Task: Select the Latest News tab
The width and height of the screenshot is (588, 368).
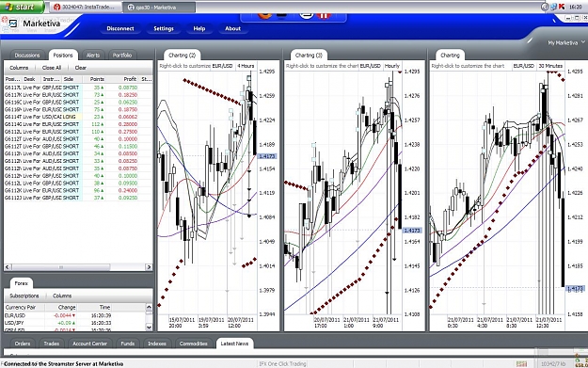Action: [234, 344]
